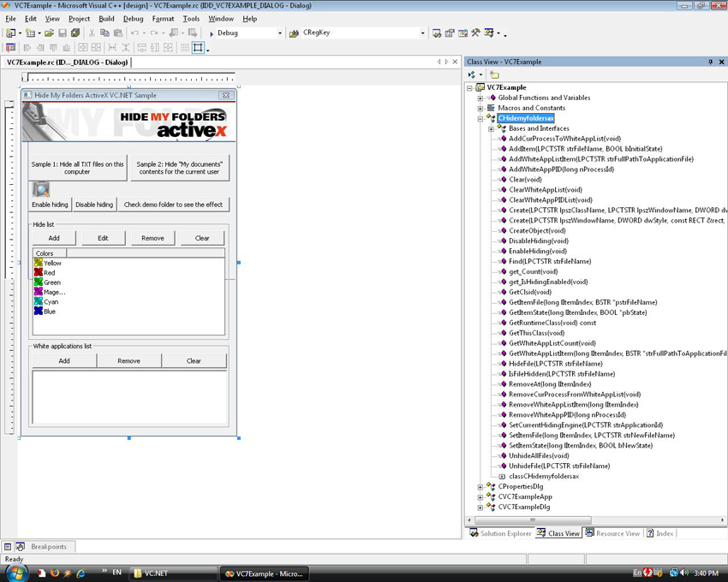Click the Red color item icon
Screen dimensions: 728x582
[39, 272]
